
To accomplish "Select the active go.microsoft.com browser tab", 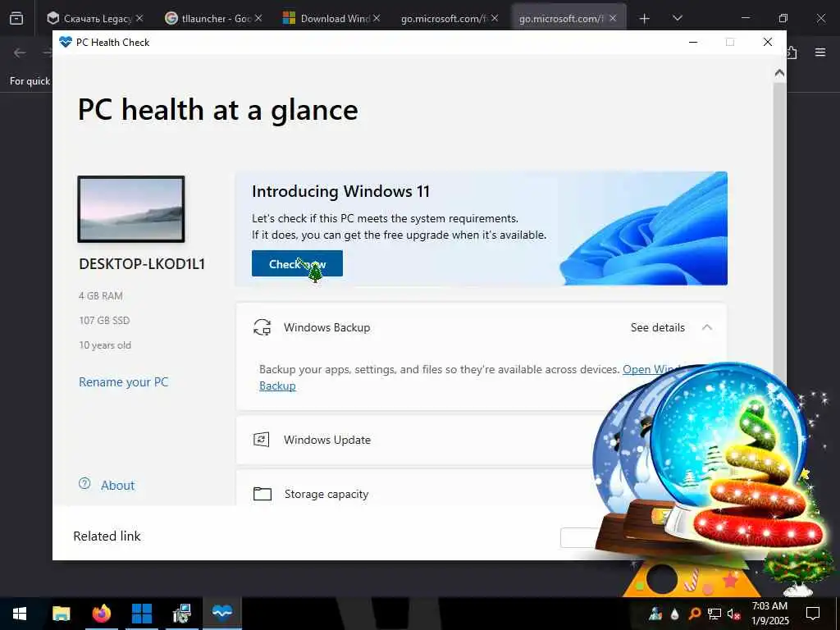I will click(x=561, y=18).
